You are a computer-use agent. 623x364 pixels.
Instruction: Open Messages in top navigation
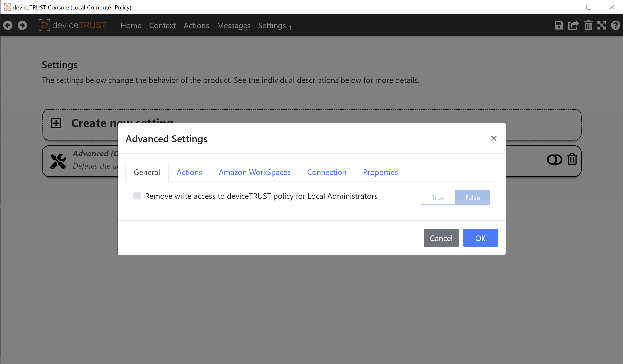(234, 26)
